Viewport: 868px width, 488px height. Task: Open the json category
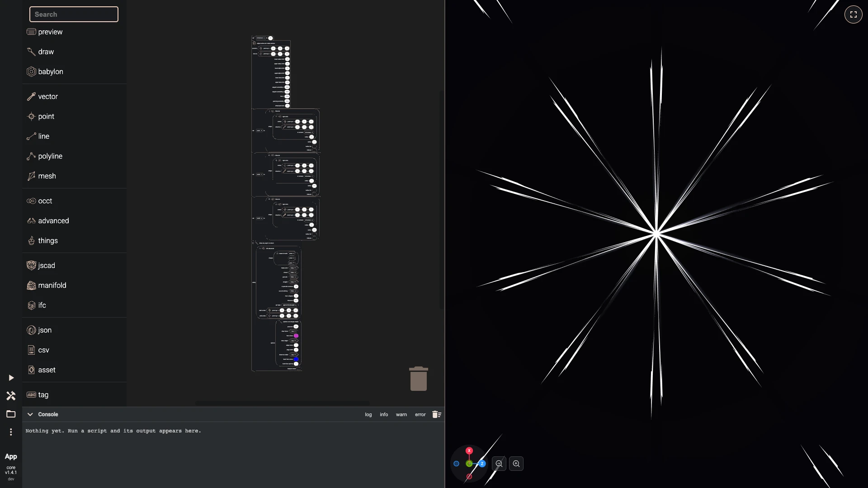point(74,330)
